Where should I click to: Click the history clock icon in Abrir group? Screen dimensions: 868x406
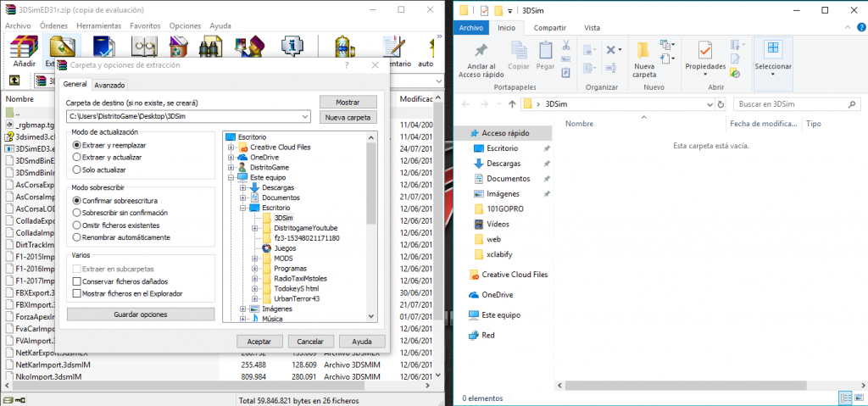tap(735, 73)
